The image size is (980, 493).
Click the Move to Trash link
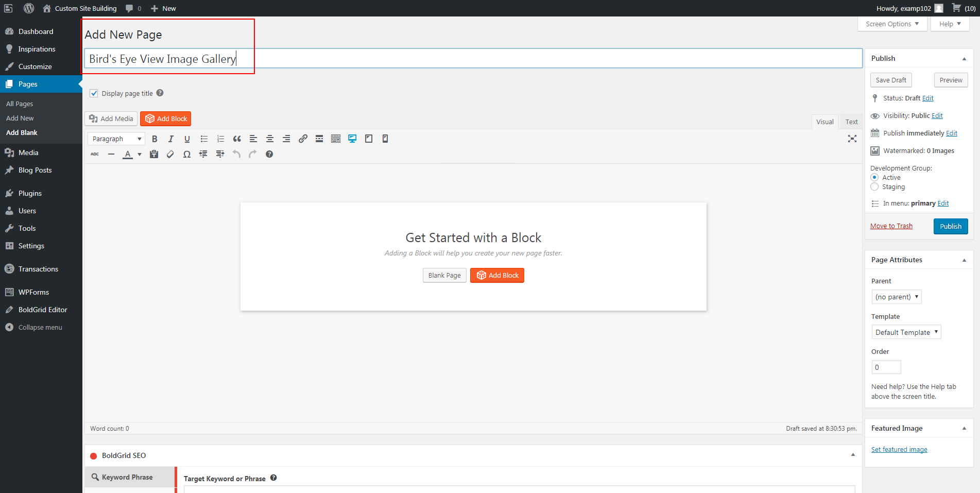click(891, 226)
